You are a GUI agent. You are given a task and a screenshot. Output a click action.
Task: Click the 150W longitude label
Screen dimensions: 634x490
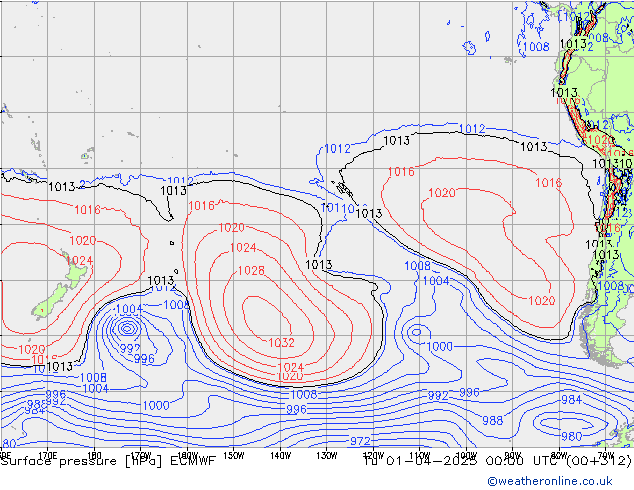click(234, 456)
